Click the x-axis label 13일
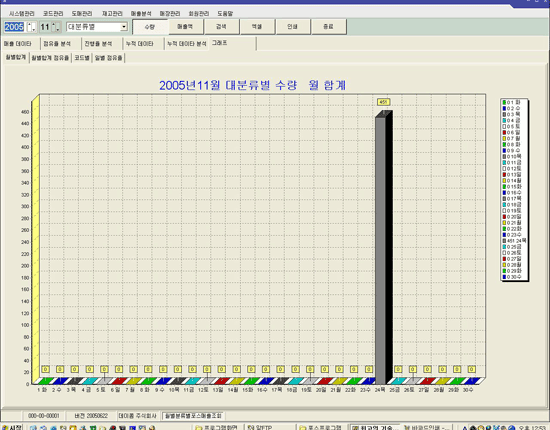550x430 pixels. [218, 390]
